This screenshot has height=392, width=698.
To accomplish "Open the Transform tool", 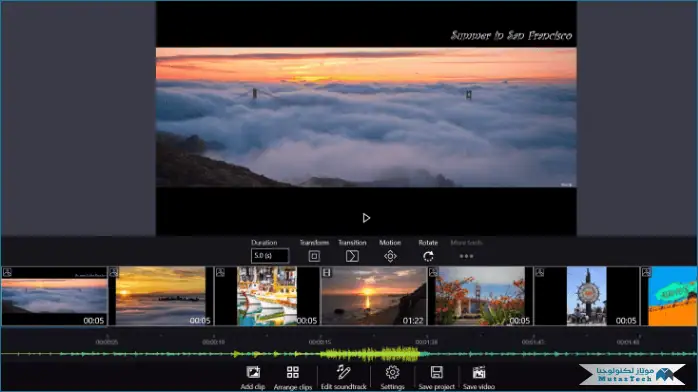I will tap(314, 256).
